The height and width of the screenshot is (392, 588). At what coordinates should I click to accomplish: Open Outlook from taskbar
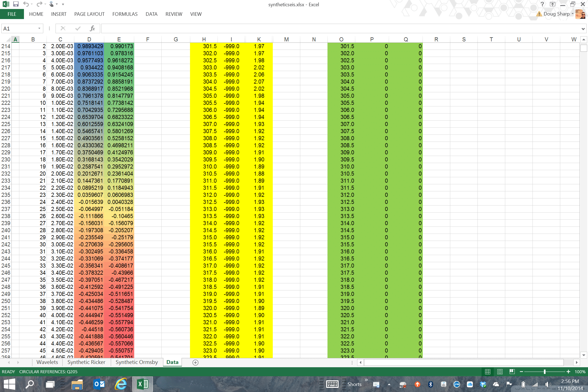(x=99, y=384)
